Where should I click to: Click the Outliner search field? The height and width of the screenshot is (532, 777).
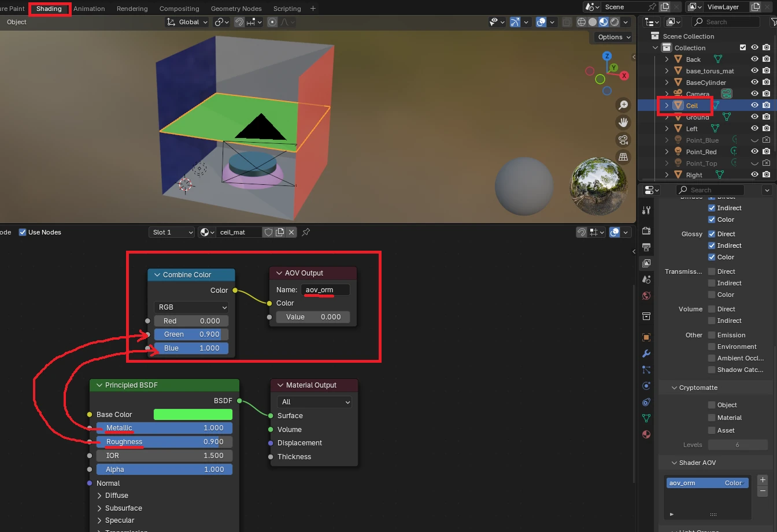tap(726, 22)
